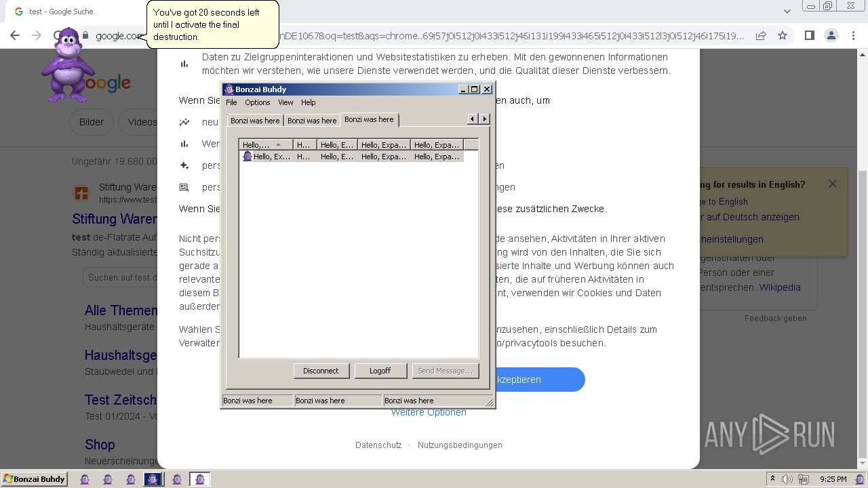868x488 pixels.
Task: Click the 'H...' column header
Action: 304,144
